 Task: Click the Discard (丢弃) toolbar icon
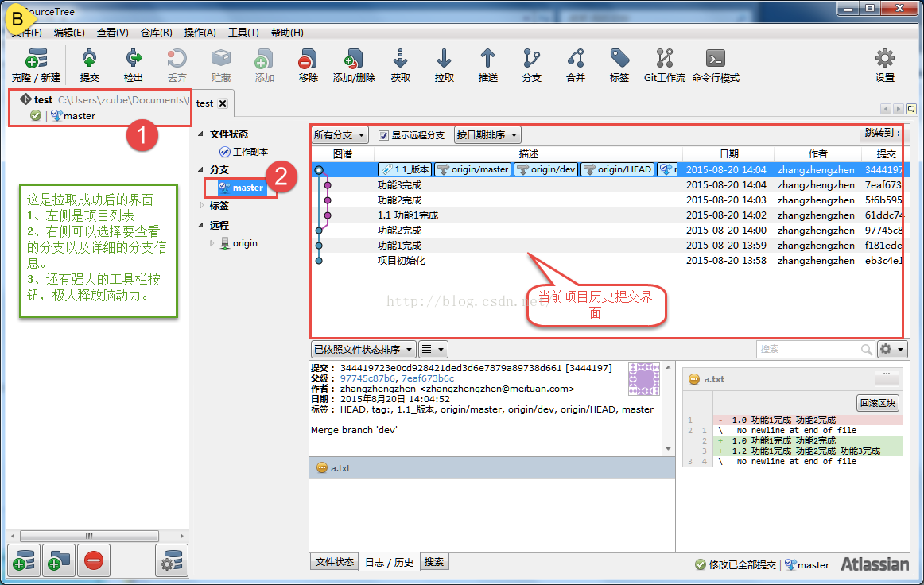[x=177, y=65]
